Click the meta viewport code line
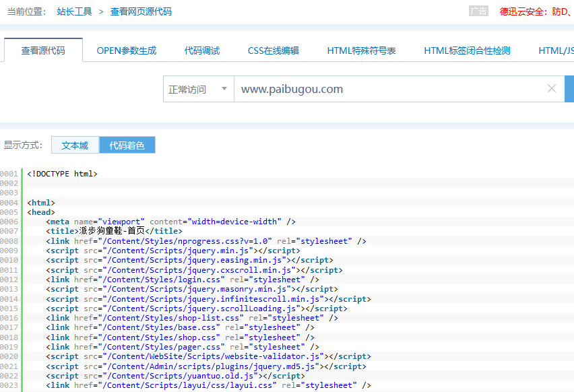This screenshot has width=574, height=392. 170,222
